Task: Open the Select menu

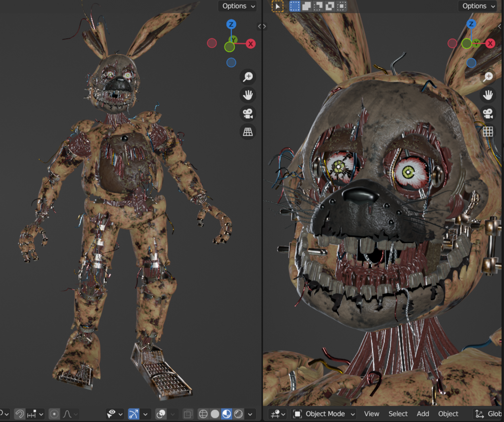Action: 398,414
